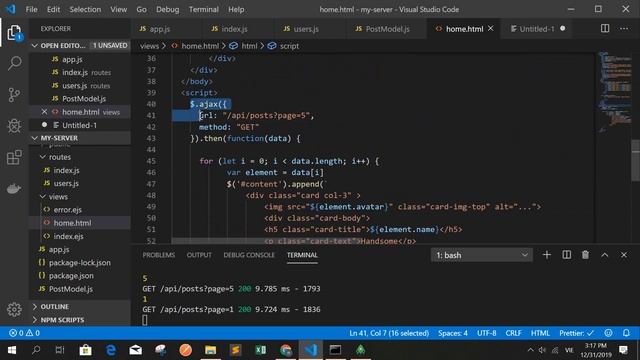Split the terminal pane
Image resolution: width=640 pixels, height=360 pixels.
pos(567,255)
